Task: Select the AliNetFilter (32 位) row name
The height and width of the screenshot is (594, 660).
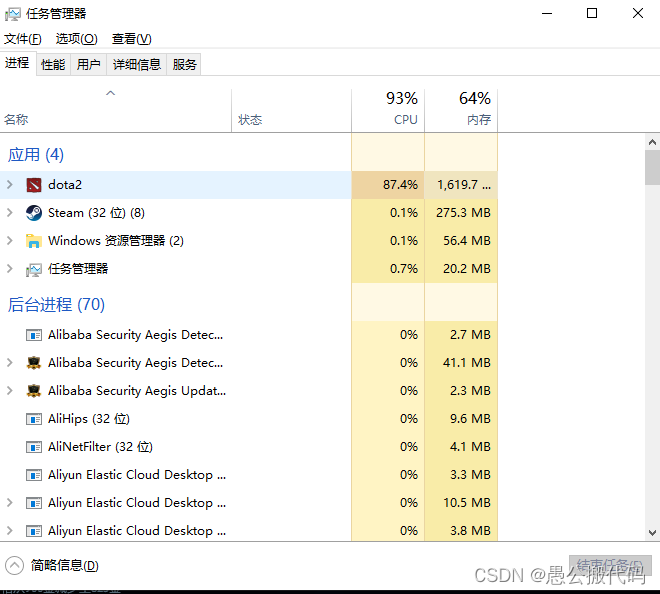Action: (100, 447)
